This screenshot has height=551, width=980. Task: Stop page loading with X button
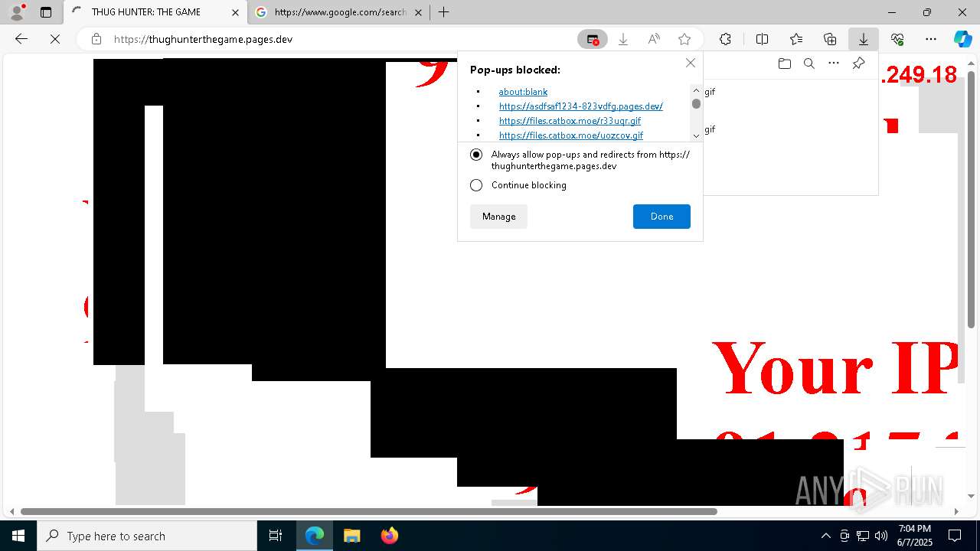(55, 39)
